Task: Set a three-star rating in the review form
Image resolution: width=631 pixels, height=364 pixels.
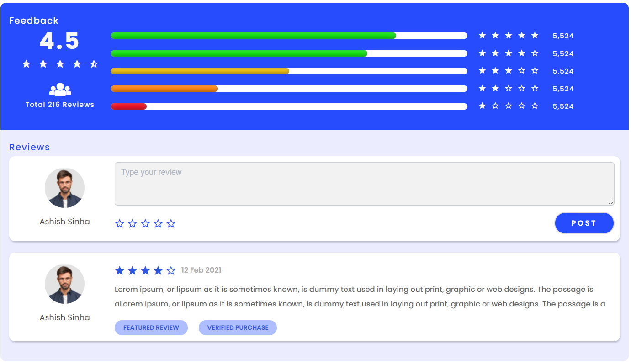Action: 145,224
